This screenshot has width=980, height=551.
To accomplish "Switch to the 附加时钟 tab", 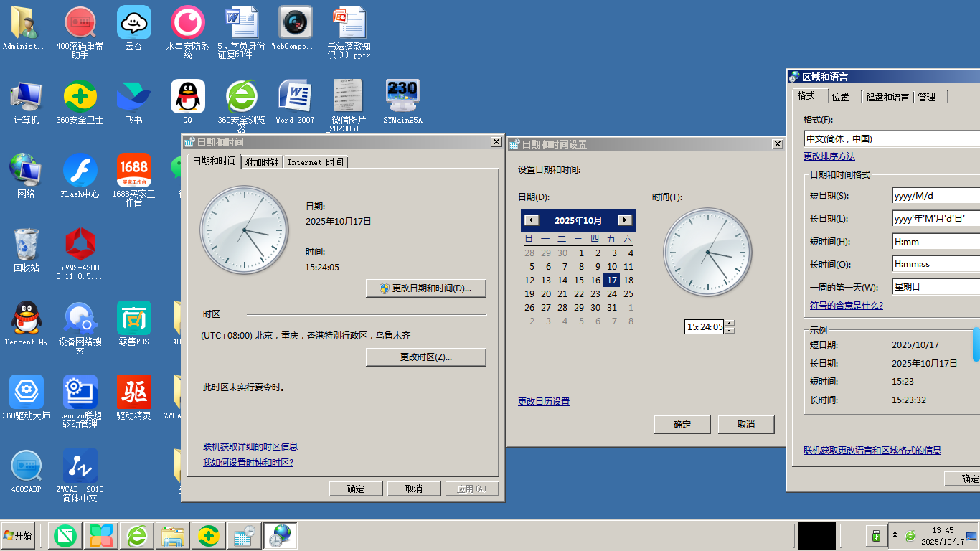I will (x=261, y=162).
